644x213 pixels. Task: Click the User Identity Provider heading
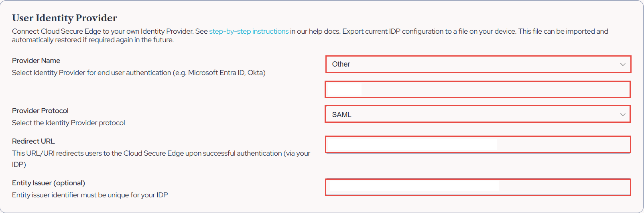[65, 18]
